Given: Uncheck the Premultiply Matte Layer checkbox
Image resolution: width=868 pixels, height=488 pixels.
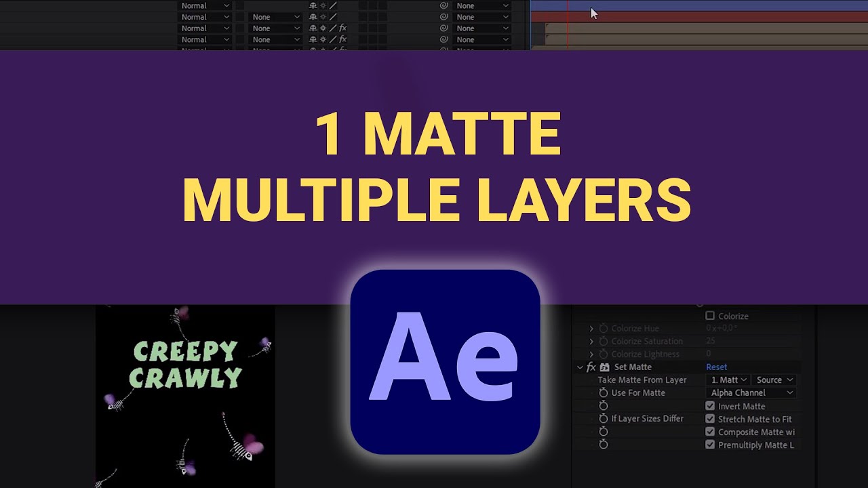Looking at the screenshot, I should [710, 445].
